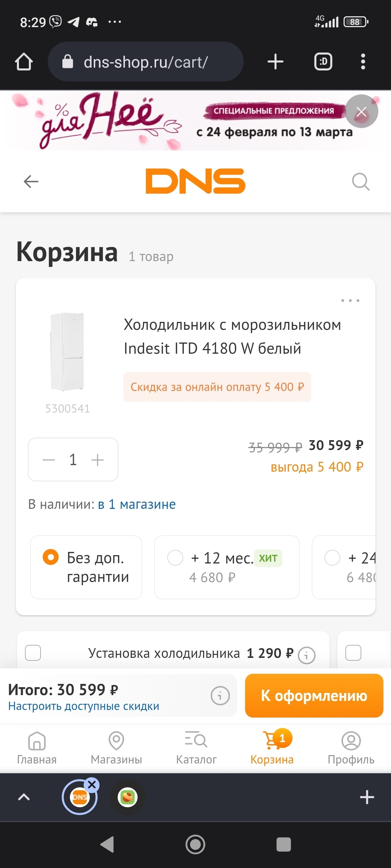391x868 pixels.
Task: Go back using the header arrow
Action: pos(31,182)
